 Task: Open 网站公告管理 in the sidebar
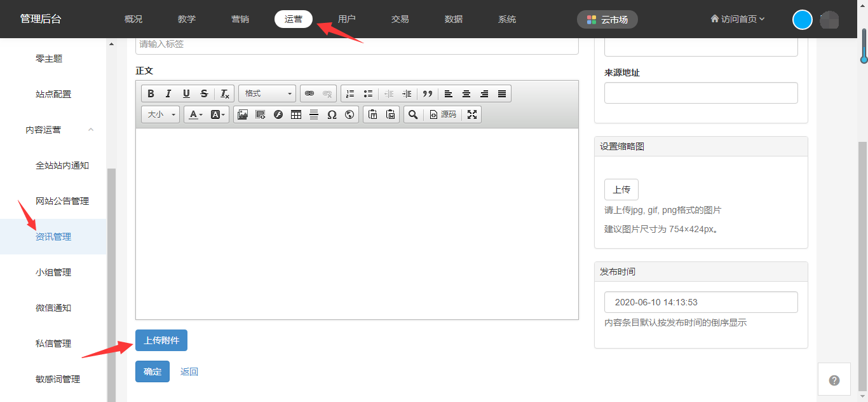pyautogui.click(x=62, y=201)
